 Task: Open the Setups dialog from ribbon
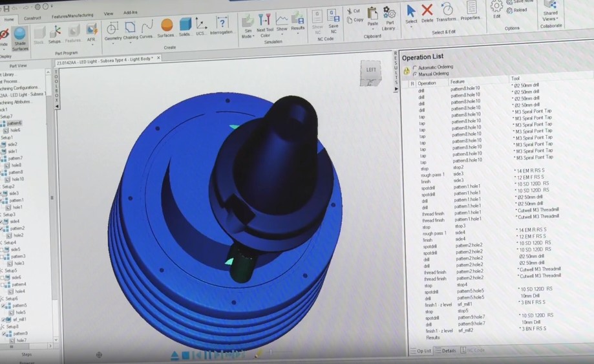pyautogui.click(x=55, y=35)
